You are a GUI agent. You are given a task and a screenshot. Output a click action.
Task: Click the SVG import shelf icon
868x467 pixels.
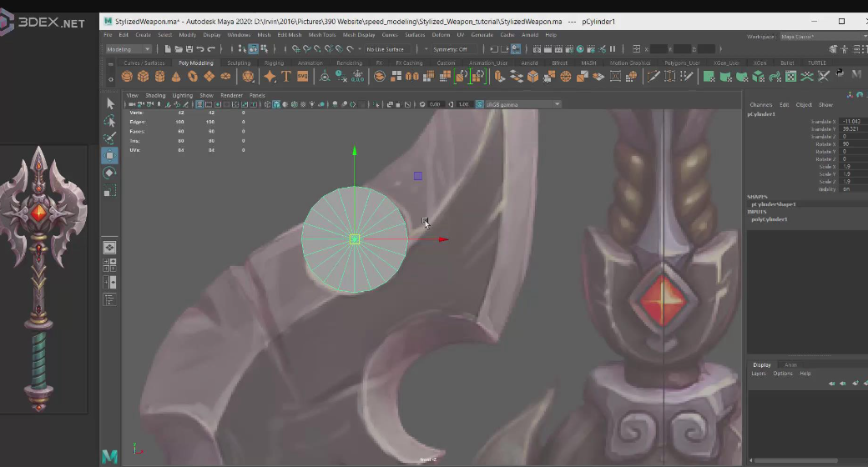[302, 77]
